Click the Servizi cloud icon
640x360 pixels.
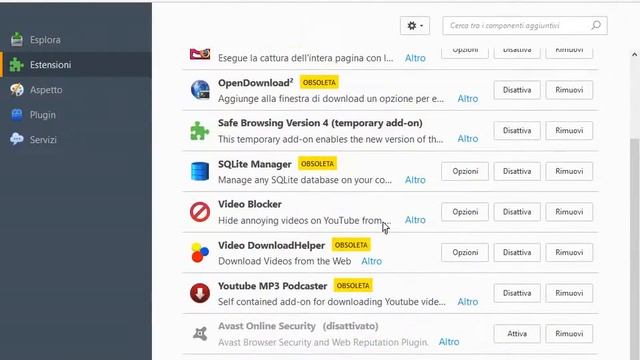(x=17, y=139)
